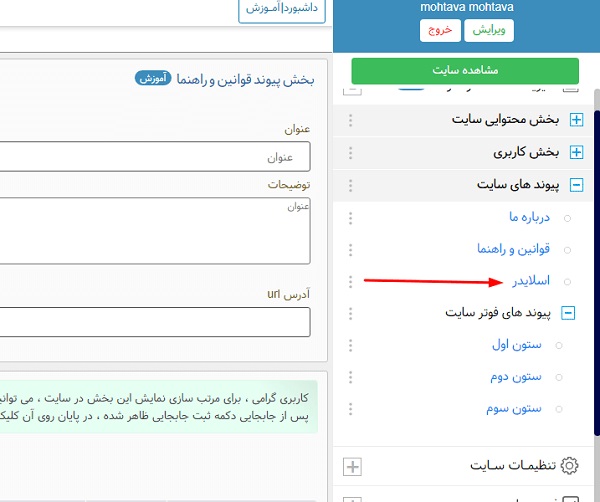This screenshot has width=600, height=502.
Task: Click drag handle dots next to بخش کاربری
Action: pyautogui.click(x=350, y=153)
